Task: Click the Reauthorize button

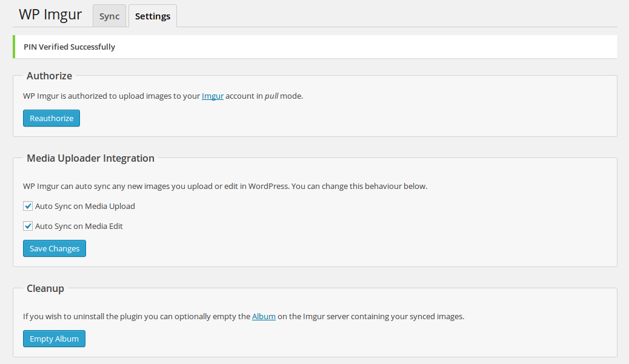Action: [52, 118]
